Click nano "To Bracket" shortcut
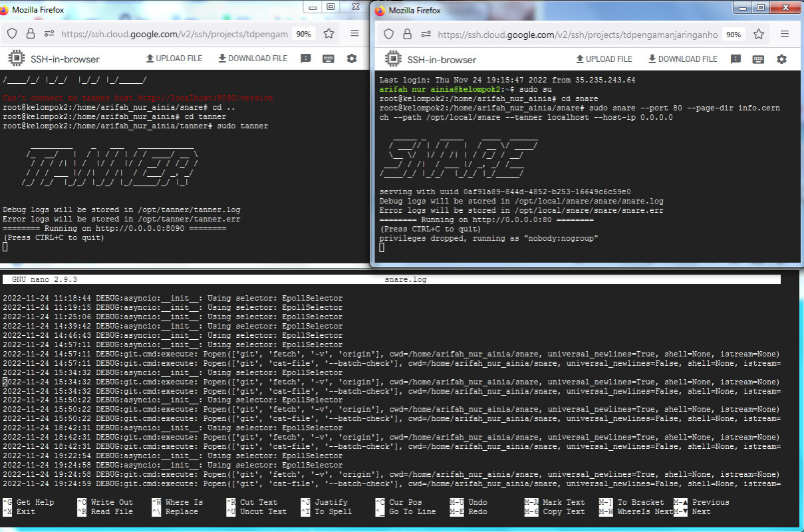Image resolution: width=804 pixels, height=532 pixels. pos(632,502)
